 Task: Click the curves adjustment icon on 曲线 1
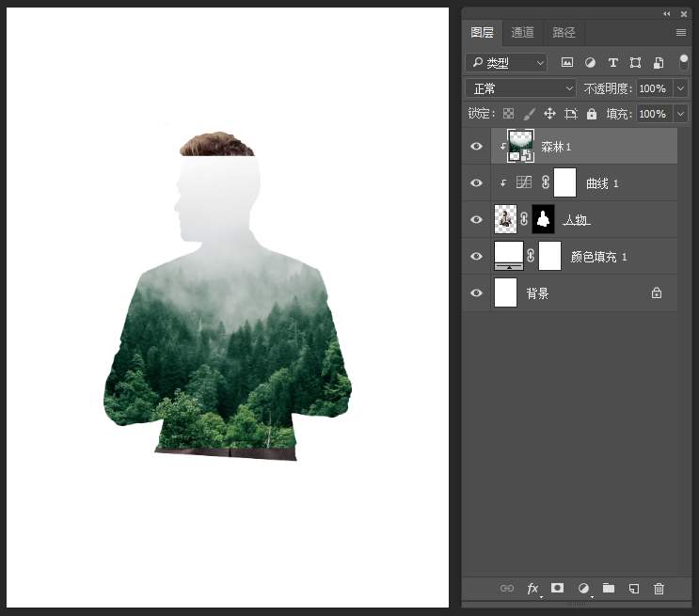tap(524, 182)
